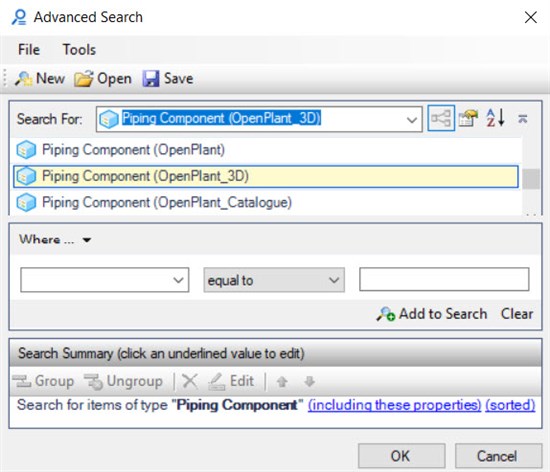Viewport: 550px width, 472px height.
Task: Toggle the class hierarchy tree icon
Action: 441,118
